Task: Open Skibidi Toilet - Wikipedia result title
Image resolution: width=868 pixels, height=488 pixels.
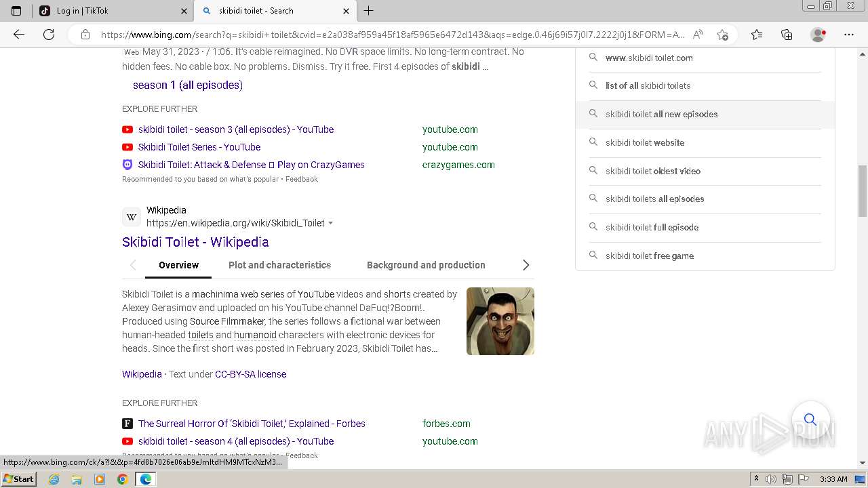Action: (195, 242)
